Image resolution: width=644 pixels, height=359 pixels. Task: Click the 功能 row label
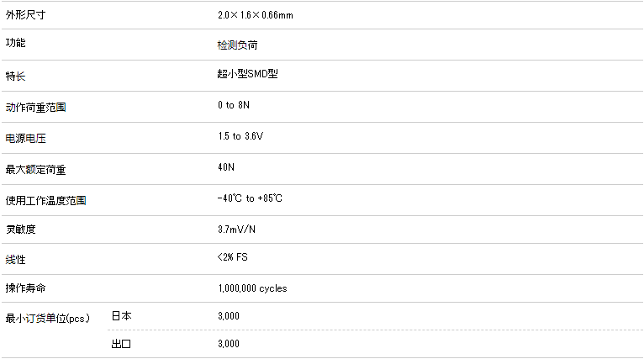coord(15,43)
